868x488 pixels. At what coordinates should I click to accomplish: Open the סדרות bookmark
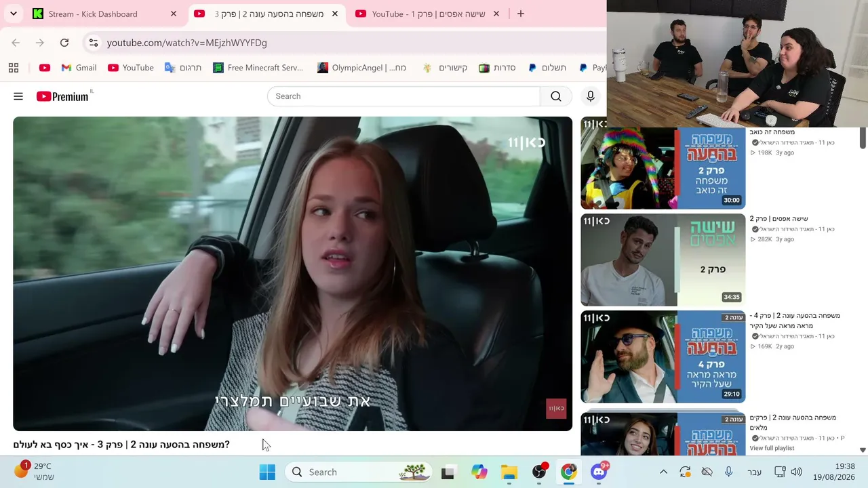[497, 68]
